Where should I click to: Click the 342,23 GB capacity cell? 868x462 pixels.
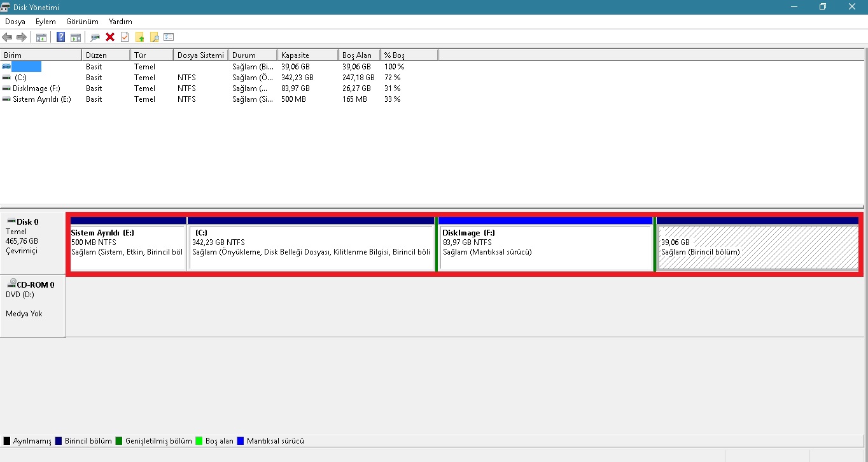296,77
